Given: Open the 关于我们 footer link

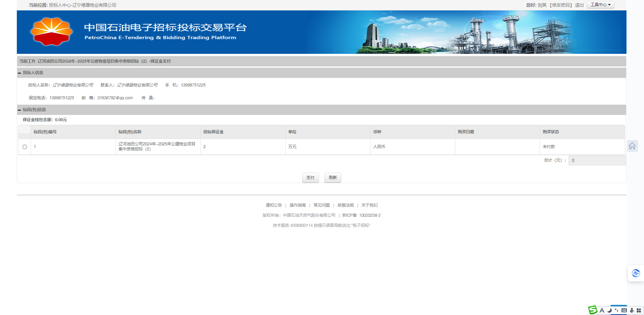Looking at the screenshot, I should coord(369,205).
